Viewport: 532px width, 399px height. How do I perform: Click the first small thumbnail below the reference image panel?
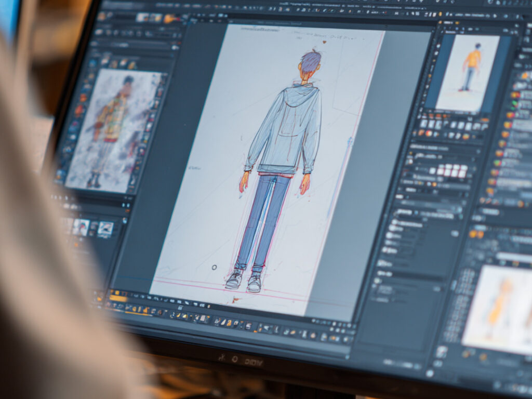81,226
